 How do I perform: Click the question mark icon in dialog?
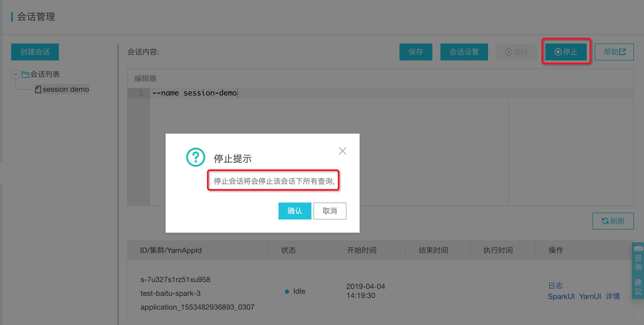point(195,157)
